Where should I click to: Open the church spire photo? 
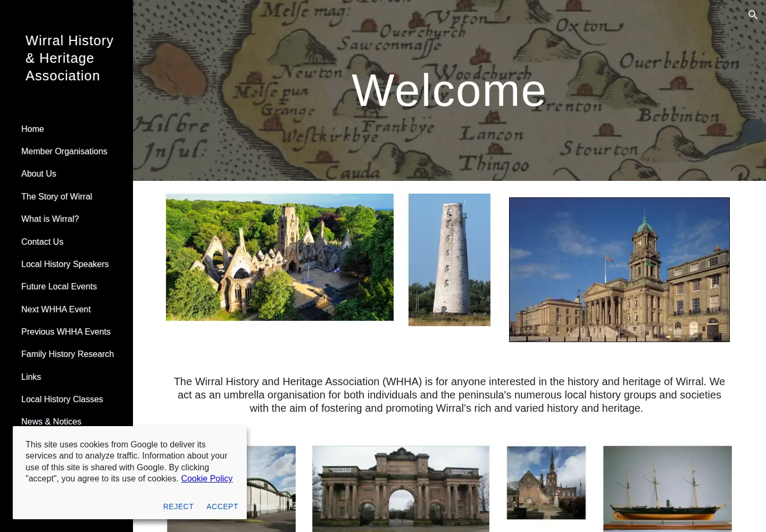[x=546, y=483]
